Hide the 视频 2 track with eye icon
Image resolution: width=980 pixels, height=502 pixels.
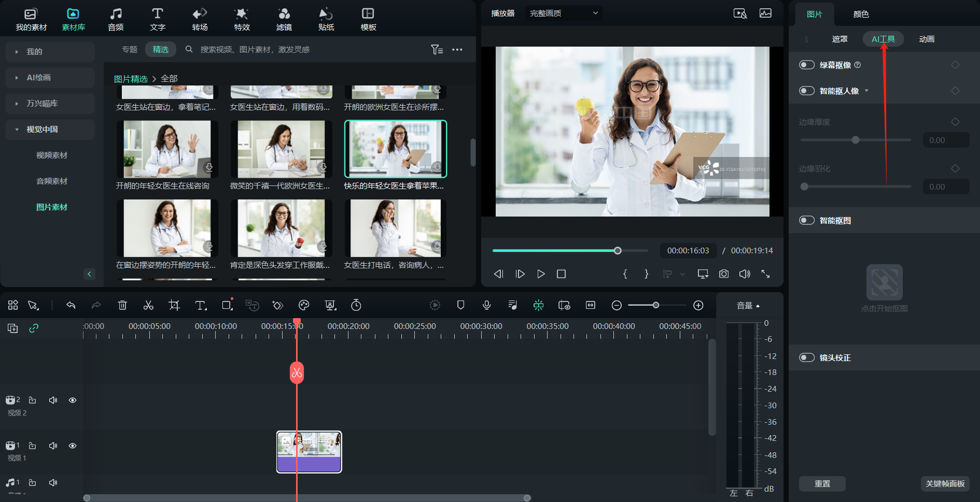(73, 400)
